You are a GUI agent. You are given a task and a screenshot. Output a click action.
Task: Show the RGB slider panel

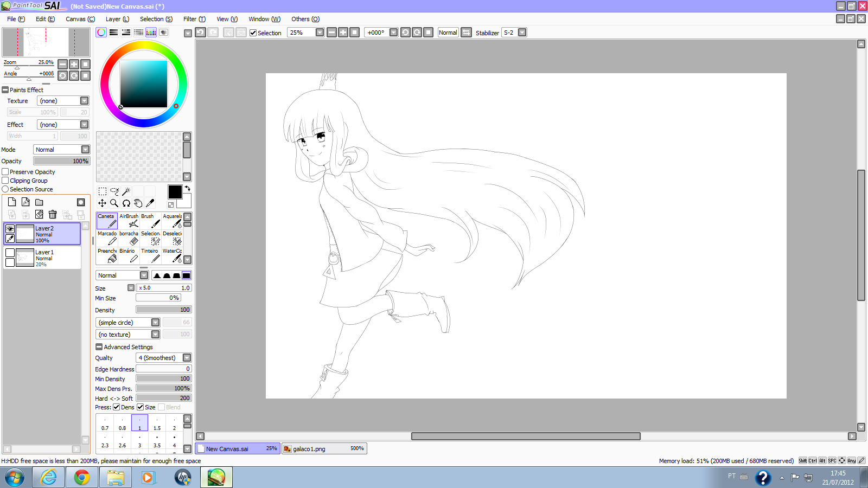(113, 33)
